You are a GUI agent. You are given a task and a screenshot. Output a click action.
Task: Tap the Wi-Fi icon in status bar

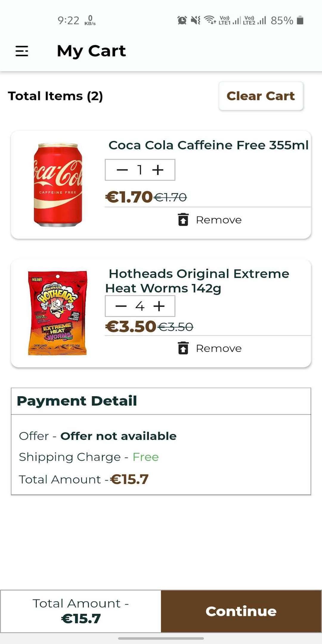pyautogui.click(x=210, y=20)
